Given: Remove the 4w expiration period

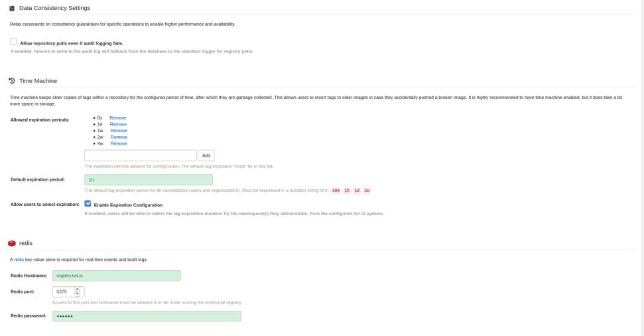Looking at the screenshot, I should [119, 143].
